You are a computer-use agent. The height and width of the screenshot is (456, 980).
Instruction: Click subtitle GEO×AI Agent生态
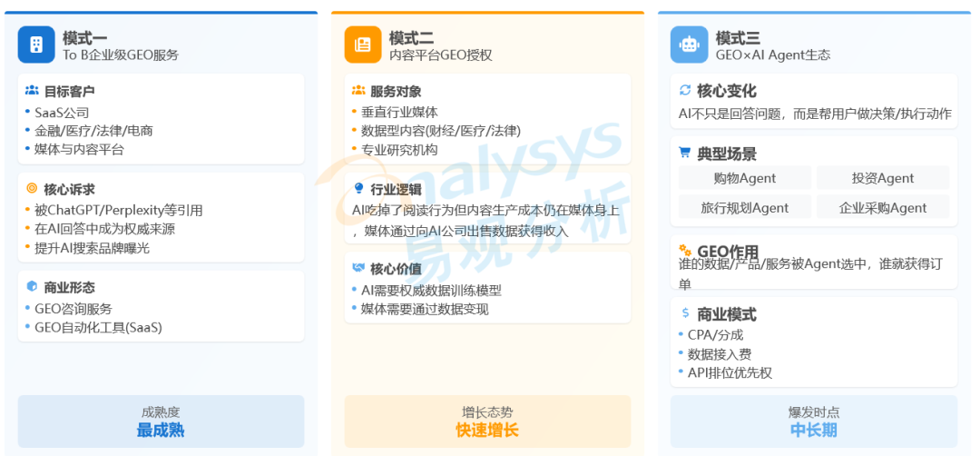773,55
